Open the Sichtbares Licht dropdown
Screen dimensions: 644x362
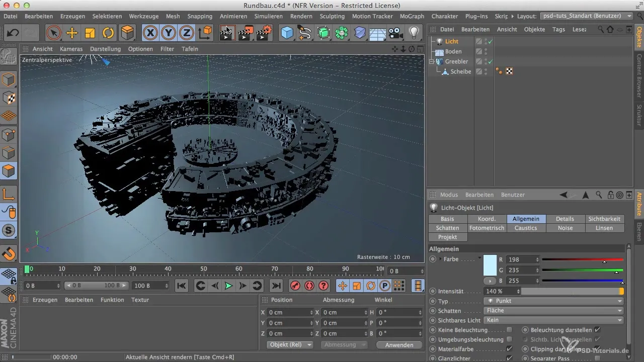(553, 320)
